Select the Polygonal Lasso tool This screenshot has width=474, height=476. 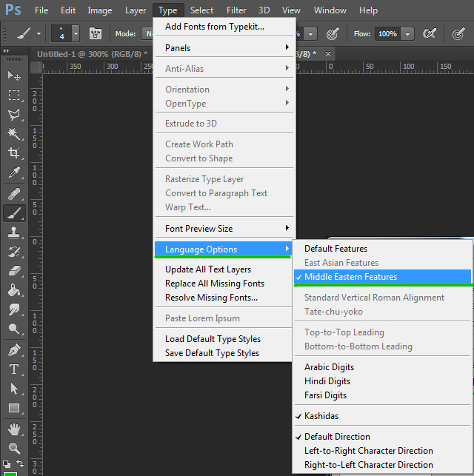[x=14, y=115]
